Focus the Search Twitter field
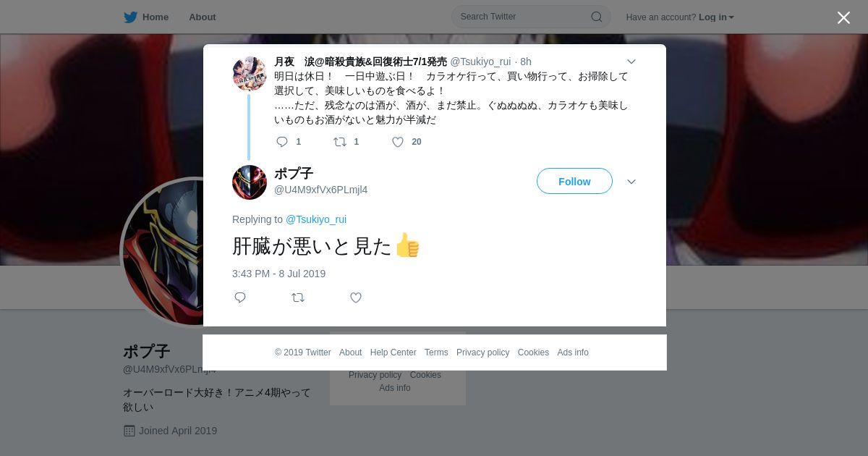The height and width of the screenshot is (456, 868). pyautogui.click(x=531, y=17)
